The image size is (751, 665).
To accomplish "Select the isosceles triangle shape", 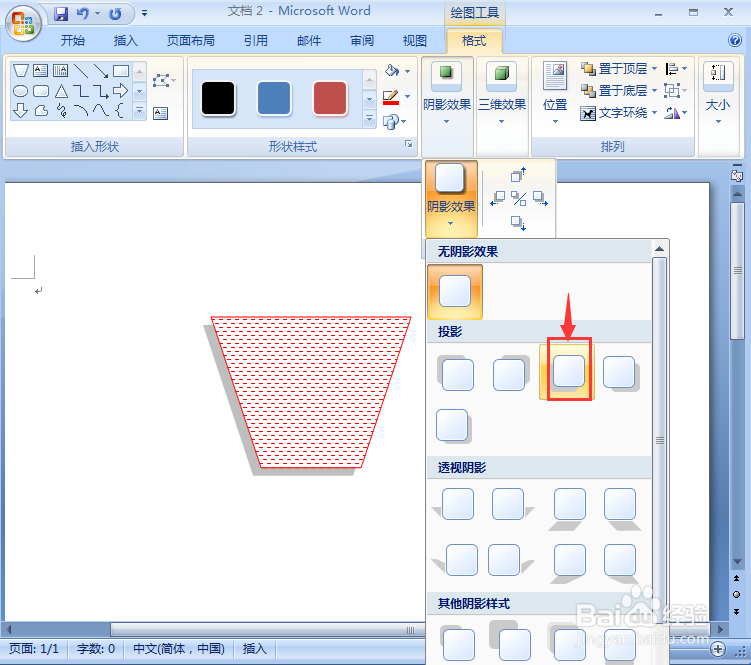I will pyautogui.click(x=61, y=91).
